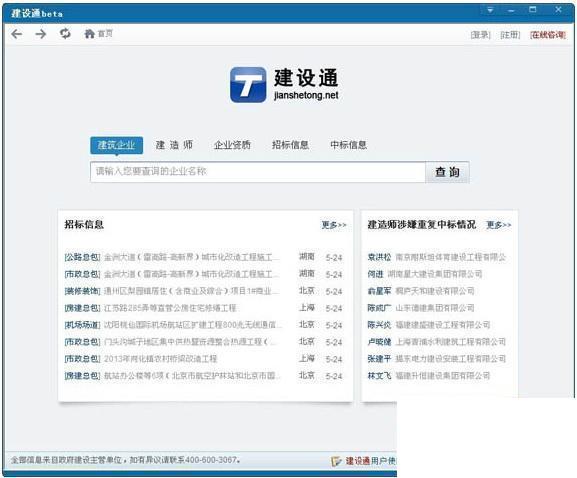Maximize the 建设通beta window
Image resolution: width=577 pixels, height=478 pixels.
tap(532, 10)
